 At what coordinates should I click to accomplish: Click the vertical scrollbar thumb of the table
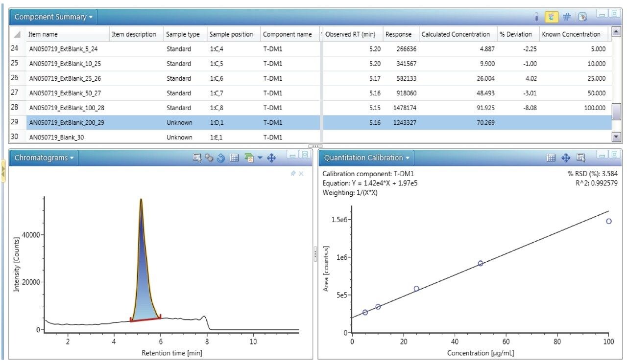[617, 112]
